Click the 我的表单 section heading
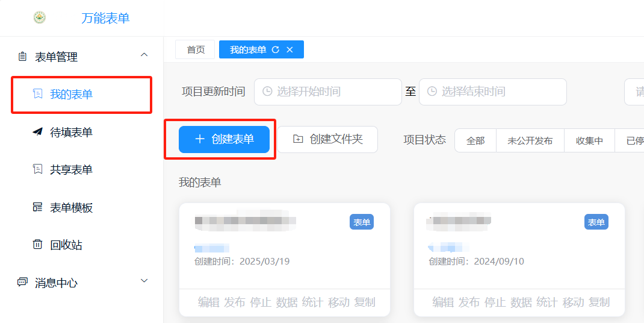The image size is (644, 323). coord(200,182)
